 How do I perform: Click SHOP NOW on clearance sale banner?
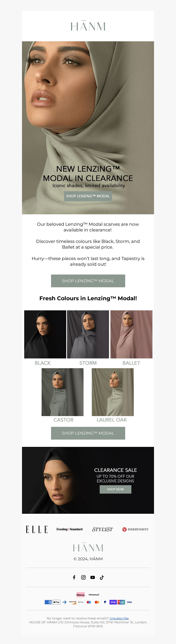pos(115,489)
